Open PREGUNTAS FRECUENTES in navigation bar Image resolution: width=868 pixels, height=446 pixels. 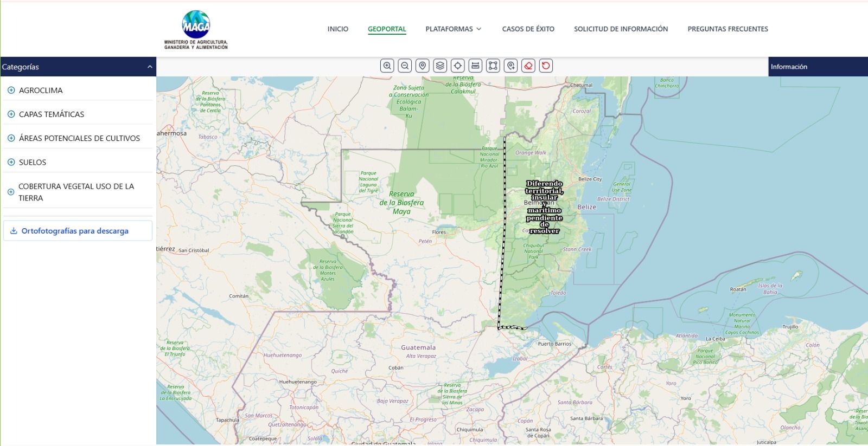(727, 29)
